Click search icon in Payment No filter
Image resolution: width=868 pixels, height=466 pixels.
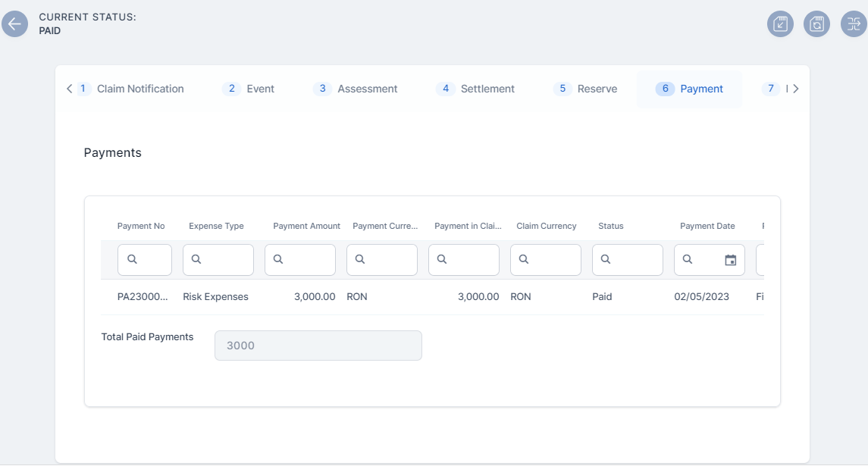[132, 259]
